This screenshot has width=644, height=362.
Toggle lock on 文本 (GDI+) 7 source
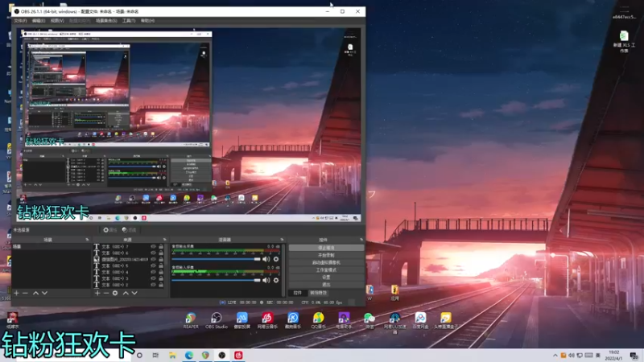click(161, 247)
